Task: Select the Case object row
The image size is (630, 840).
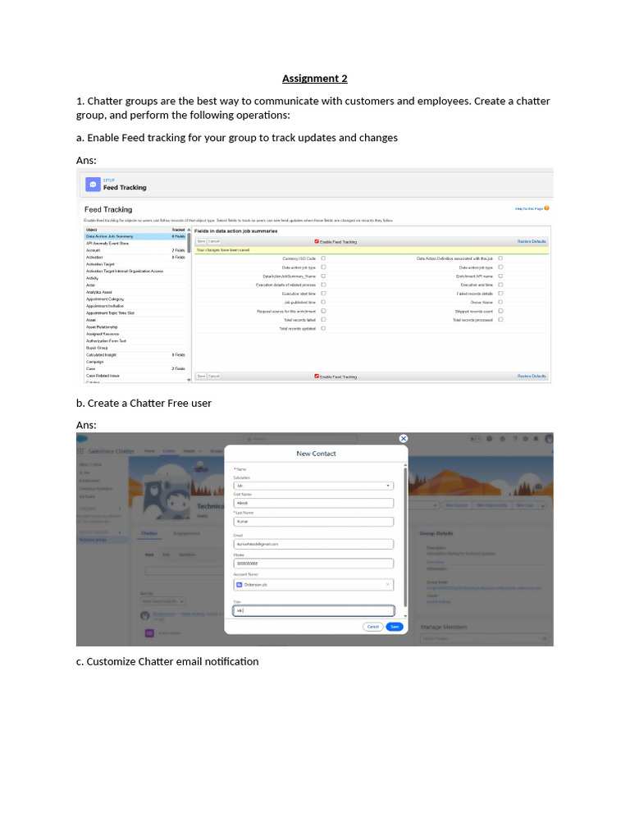Action: point(135,368)
